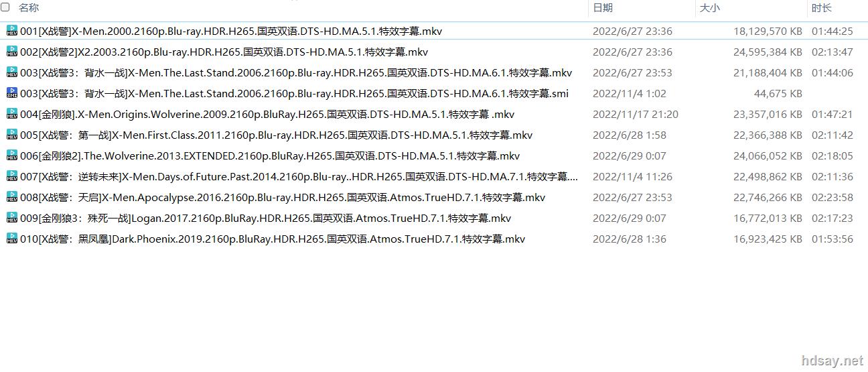Click the MKV icon of 005 First.Class
Screen dimensions: 868x372
coord(12,135)
